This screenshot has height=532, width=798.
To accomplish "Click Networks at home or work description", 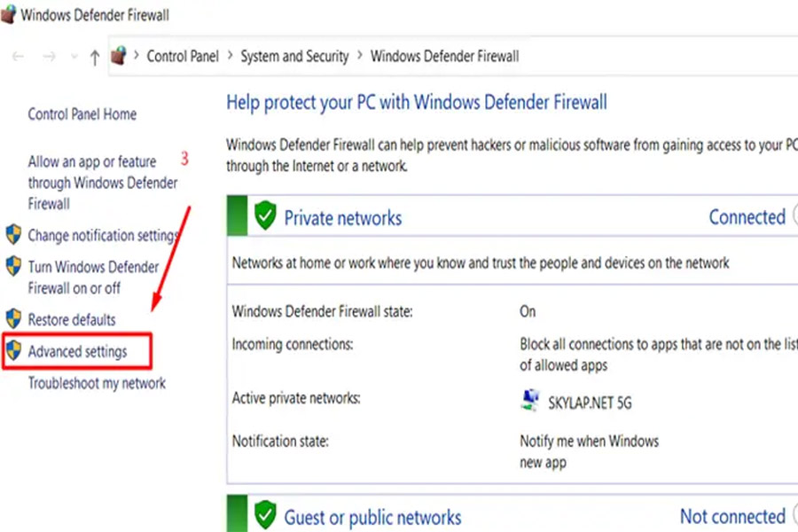I will point(481,262).
